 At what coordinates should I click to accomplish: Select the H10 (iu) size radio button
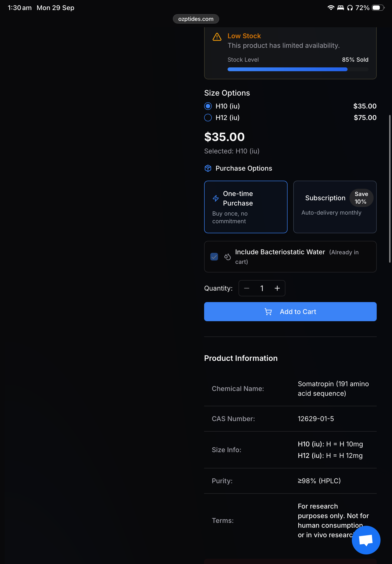208,106
